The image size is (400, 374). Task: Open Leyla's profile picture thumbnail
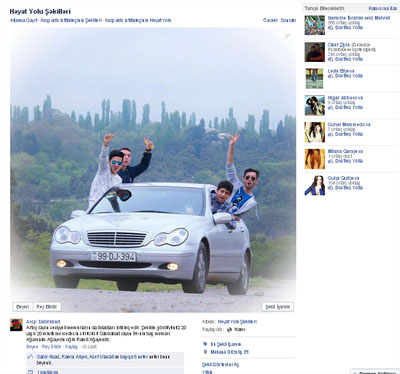coord(314,78)
